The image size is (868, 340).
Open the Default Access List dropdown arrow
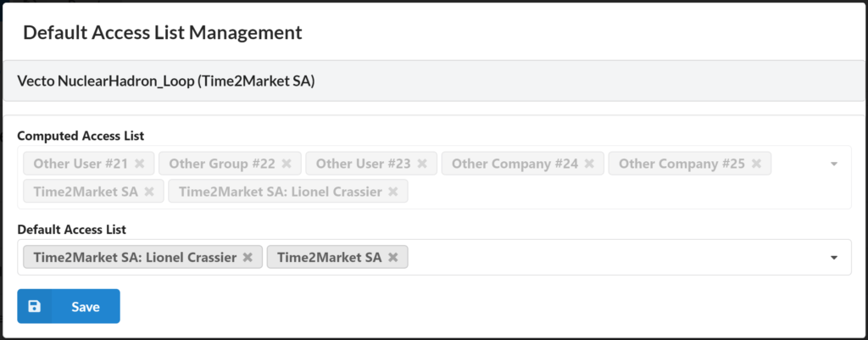(x=834, y=258)
